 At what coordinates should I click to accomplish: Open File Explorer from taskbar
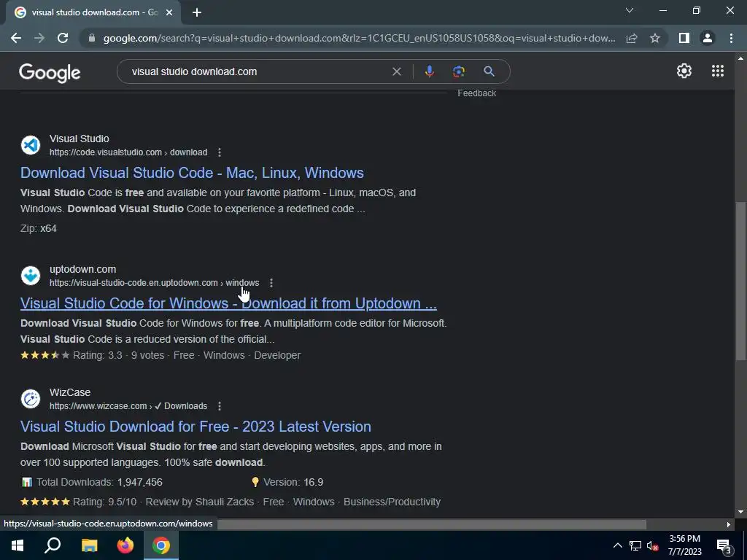[x=89, y=545]
